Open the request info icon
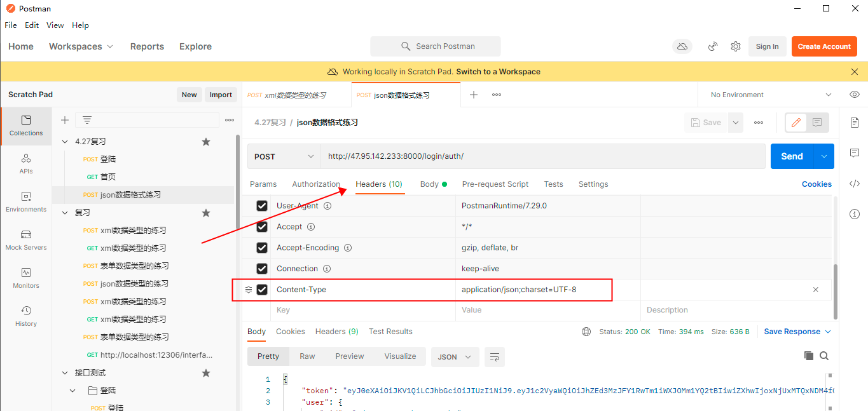The width and height of the screenshot is (868, 411). point(855,214)
